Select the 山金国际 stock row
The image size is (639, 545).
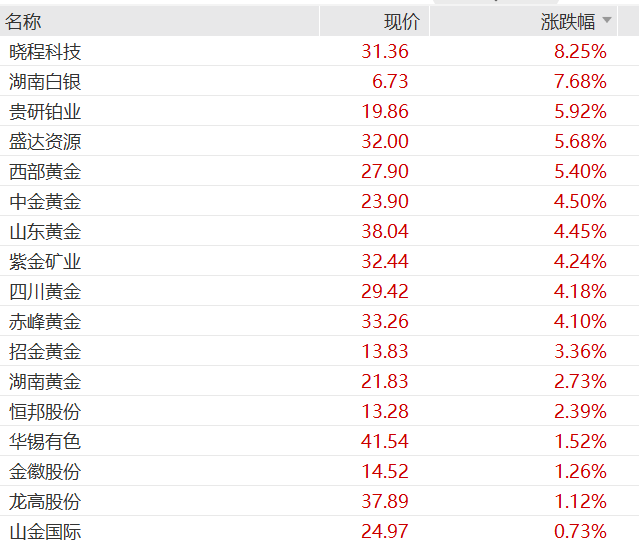45,531
